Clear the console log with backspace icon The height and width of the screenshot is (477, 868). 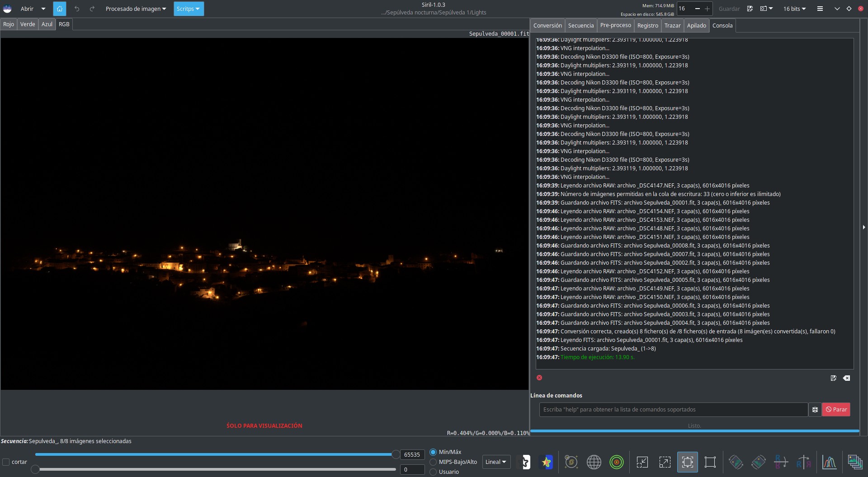coord(846,378)
